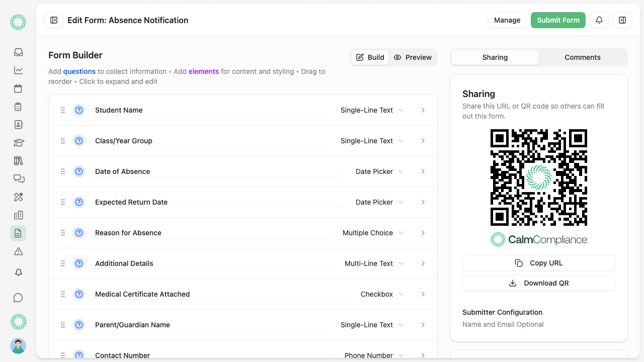The width and height of the screenshot is (644, 362).
Task: Expand the Reason for Absence question
Action: coord(423,233)
